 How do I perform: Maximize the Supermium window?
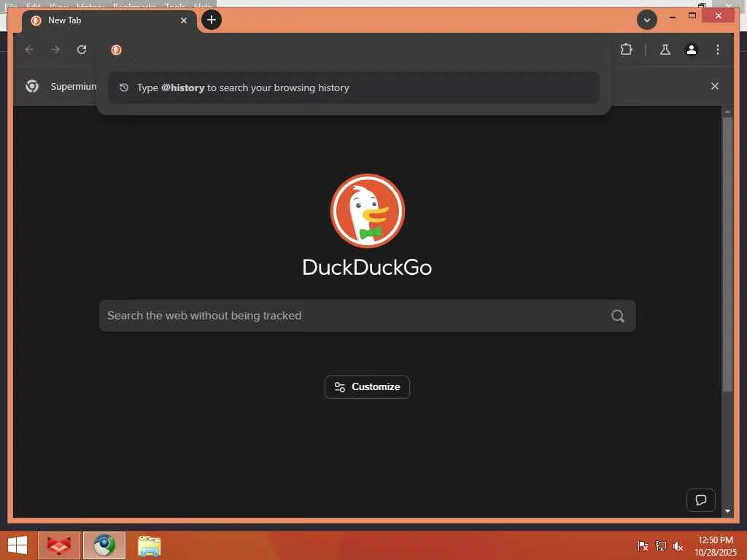[692, 16]
